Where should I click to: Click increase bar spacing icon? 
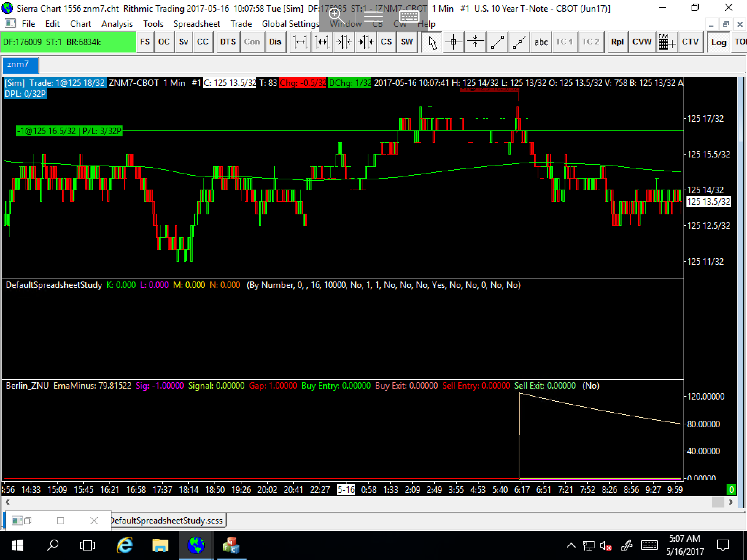pos(300,42)
